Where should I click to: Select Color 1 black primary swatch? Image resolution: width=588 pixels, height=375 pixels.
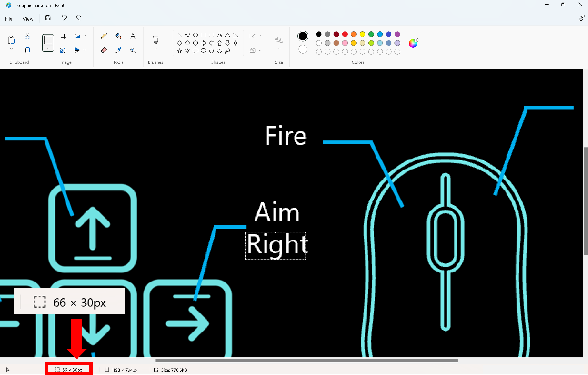pos(303,36)
